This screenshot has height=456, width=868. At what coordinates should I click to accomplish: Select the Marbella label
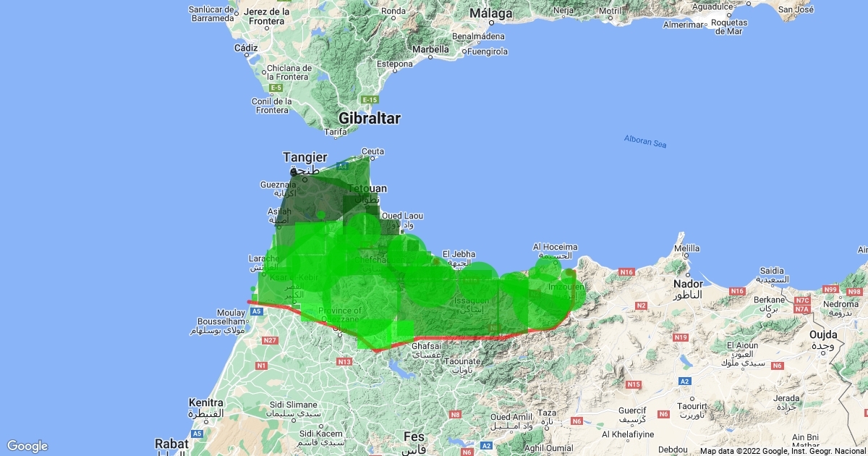tap(430, 50)
